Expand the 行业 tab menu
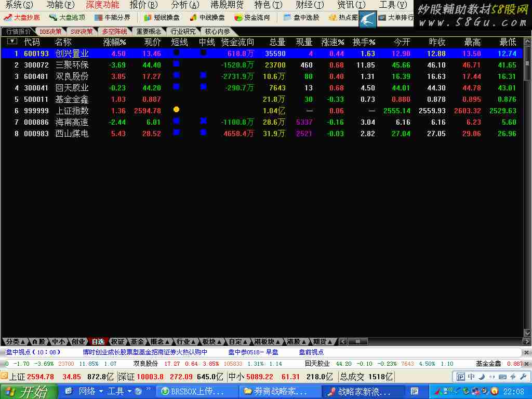The image size is (532, 399). (185, 342)
